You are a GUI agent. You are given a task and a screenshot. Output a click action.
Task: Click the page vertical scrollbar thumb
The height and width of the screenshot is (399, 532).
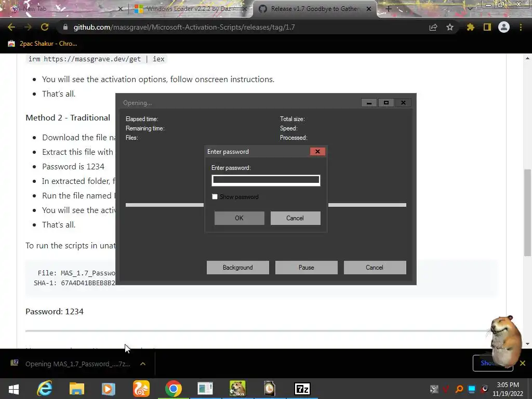527,212
